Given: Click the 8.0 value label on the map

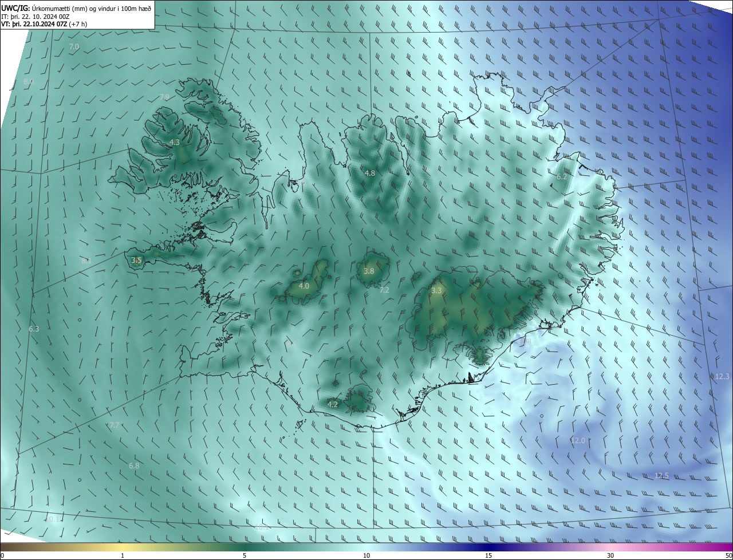Looking at the screenshot, I should (29, 82).
